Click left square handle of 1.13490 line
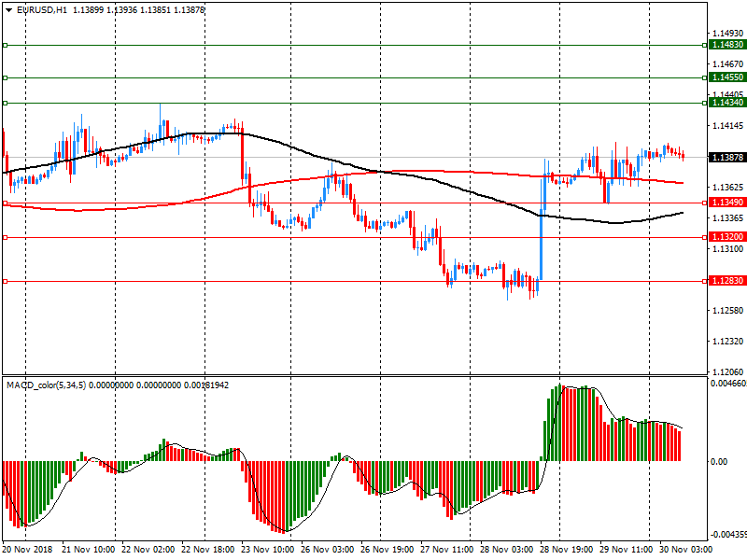747x560 pixels. pos(5,203)
